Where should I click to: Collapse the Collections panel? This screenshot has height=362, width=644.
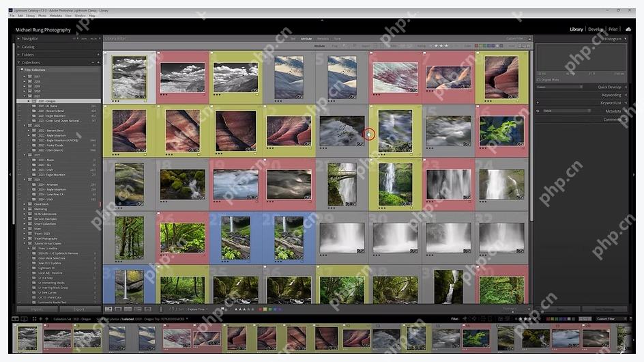18,63
